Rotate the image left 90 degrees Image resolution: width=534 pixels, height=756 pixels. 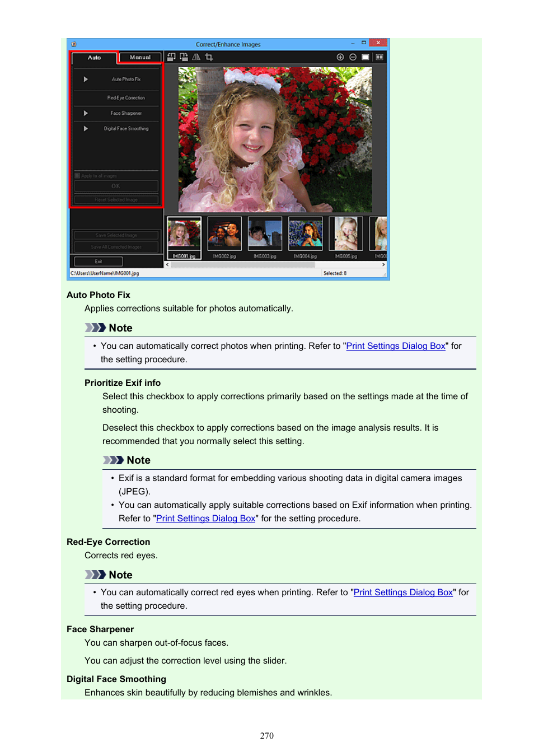click(171, 57)
